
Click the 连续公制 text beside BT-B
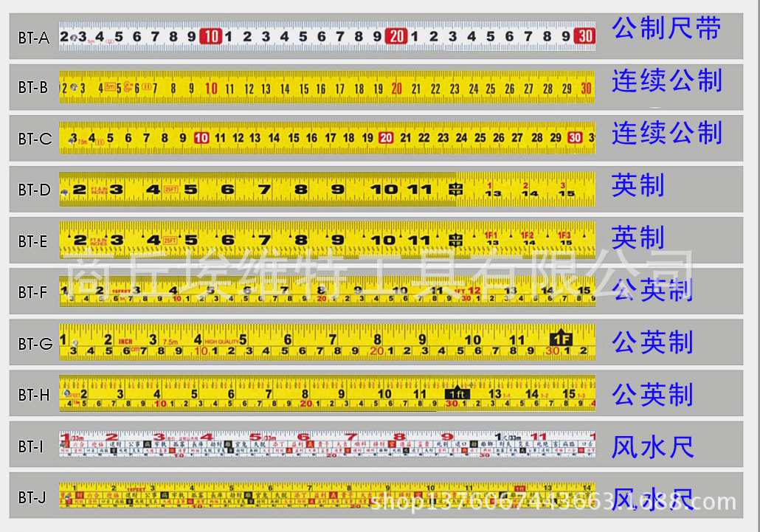click(666, 81)
